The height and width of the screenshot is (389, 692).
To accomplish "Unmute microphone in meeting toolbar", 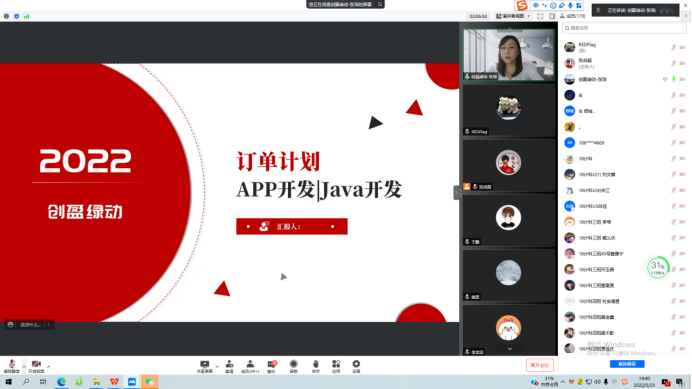I will 12,366.
